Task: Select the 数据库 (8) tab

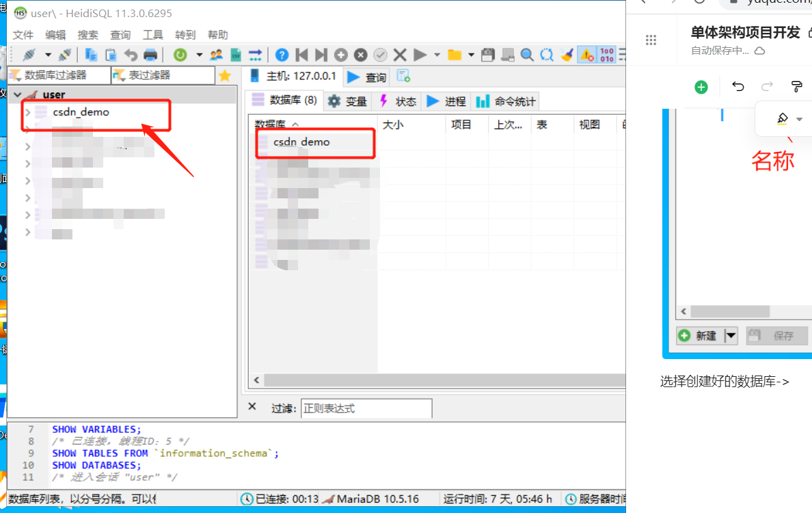Action: (x=284, y=100)
